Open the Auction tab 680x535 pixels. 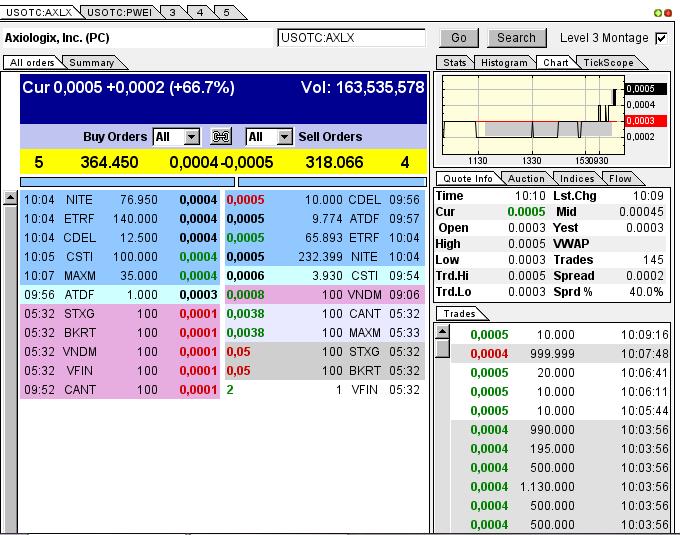coord(526,179)
